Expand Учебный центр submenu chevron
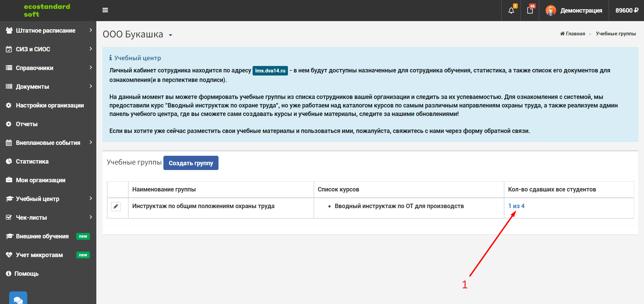Viewport: 644px width, 304px height. [91, 199]
